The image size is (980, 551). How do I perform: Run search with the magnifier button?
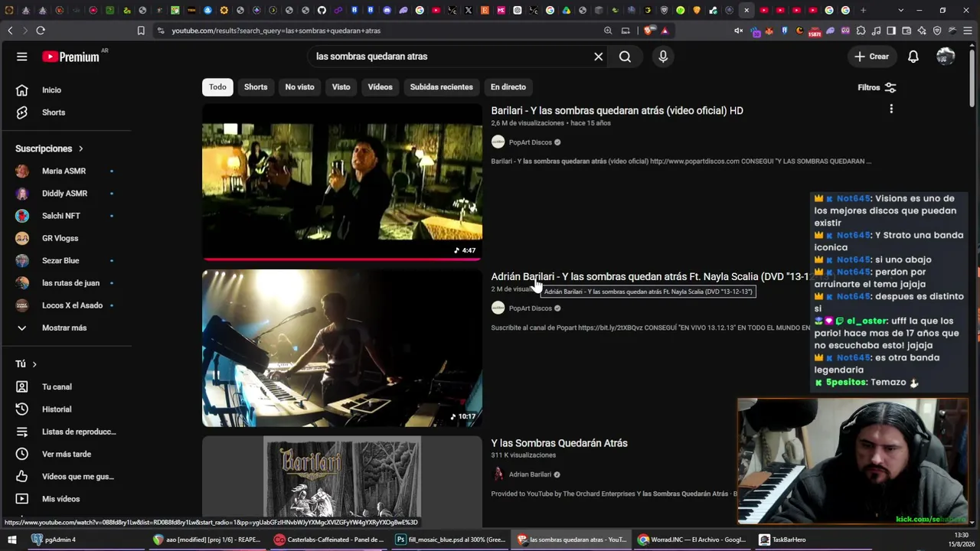pyautogui.click(x=625, y=57)
